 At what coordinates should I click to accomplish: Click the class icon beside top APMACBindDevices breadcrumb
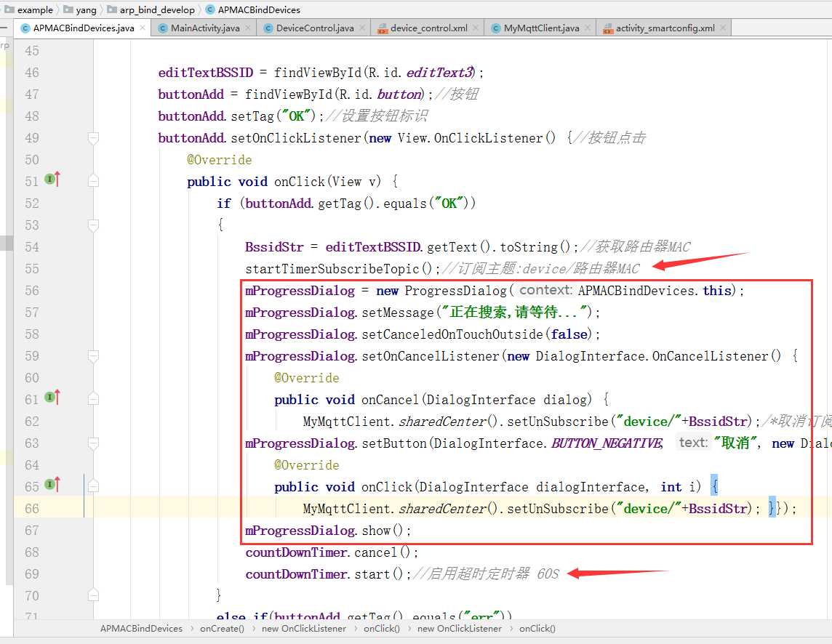coord(210,9)
